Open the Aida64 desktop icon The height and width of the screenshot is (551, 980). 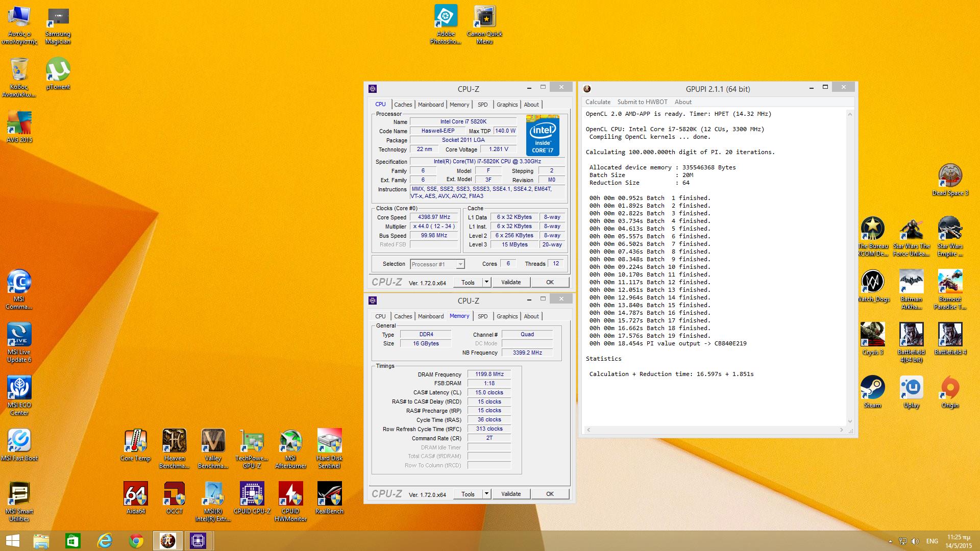[x=135, y=498]
